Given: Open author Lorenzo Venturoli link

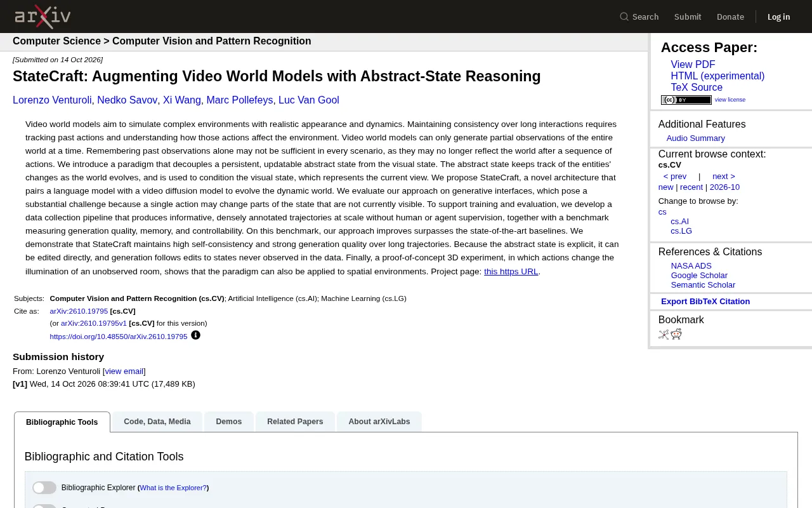Looking at the screenshot, I should [x=52, y=100].
